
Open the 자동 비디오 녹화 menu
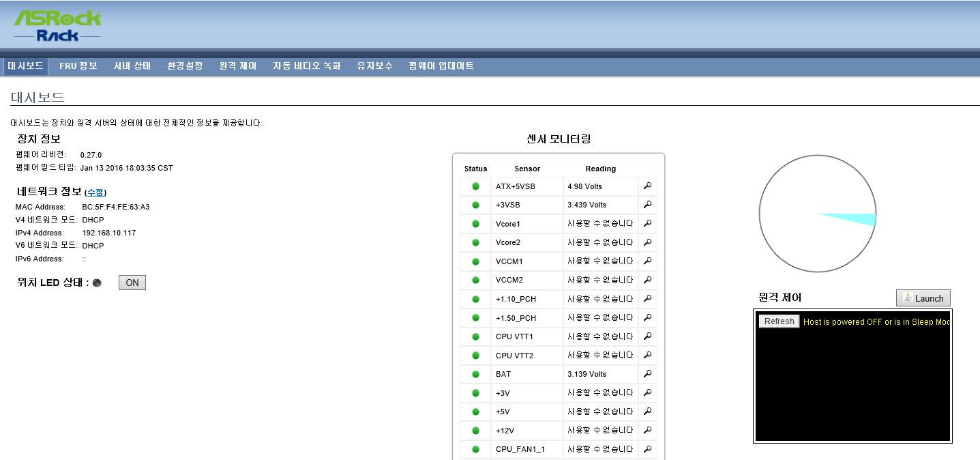point(307,66)
